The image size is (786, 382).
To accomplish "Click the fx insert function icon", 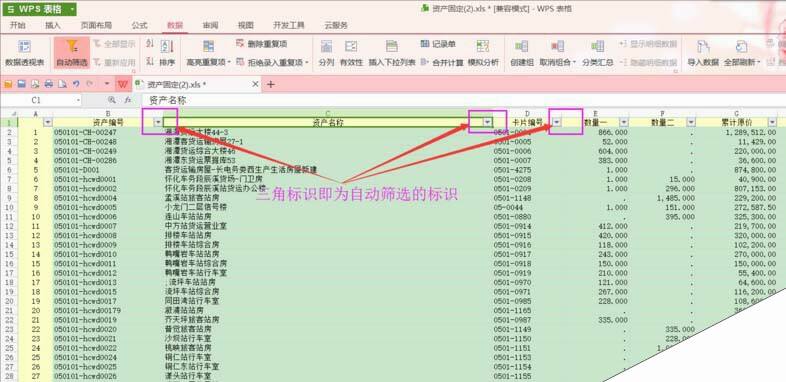I will point(128,100).
